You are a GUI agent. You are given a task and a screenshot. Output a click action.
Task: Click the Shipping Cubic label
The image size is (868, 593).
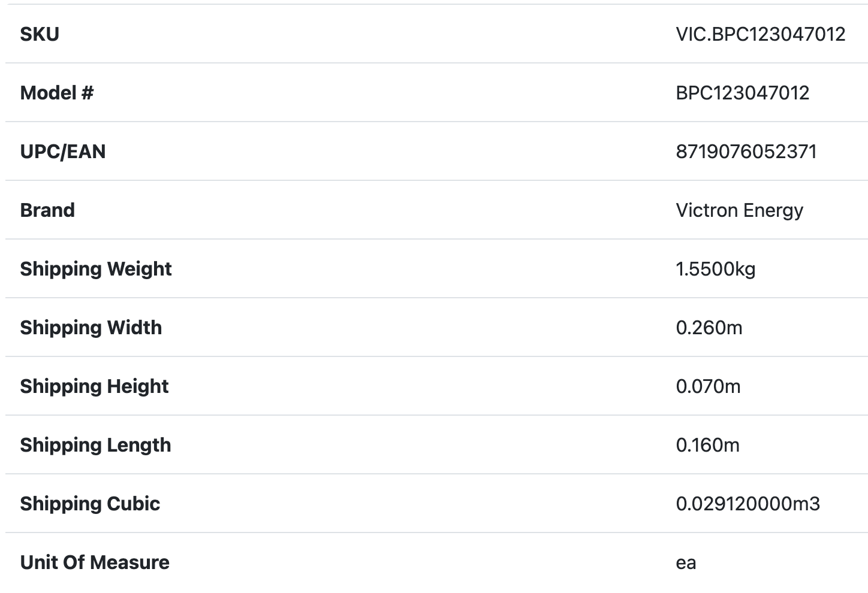point(90,504)
